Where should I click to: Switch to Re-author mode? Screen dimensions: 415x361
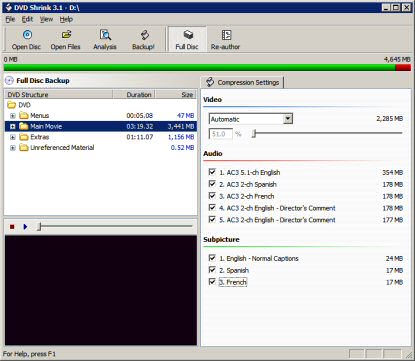226,40
